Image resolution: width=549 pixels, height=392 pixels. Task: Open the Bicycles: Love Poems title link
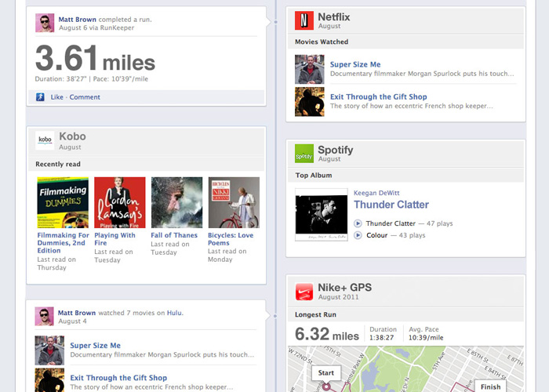tap(231, 239)
